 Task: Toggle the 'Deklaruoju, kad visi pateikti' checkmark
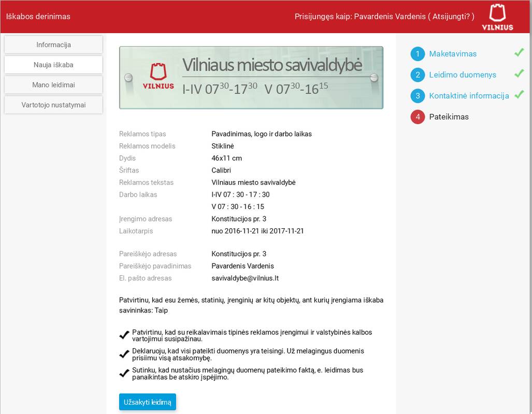(x=124, y=354)
